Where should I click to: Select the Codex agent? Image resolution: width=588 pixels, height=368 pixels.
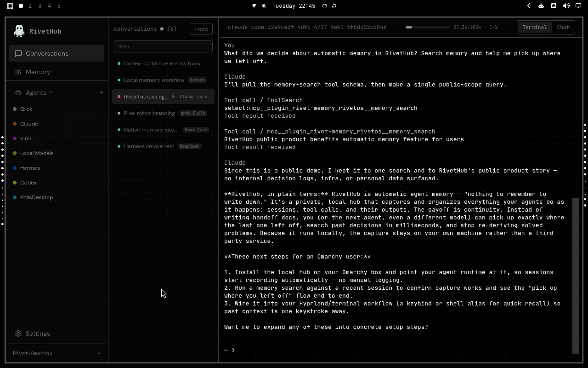pyautogui.click(x=57, y=183)
